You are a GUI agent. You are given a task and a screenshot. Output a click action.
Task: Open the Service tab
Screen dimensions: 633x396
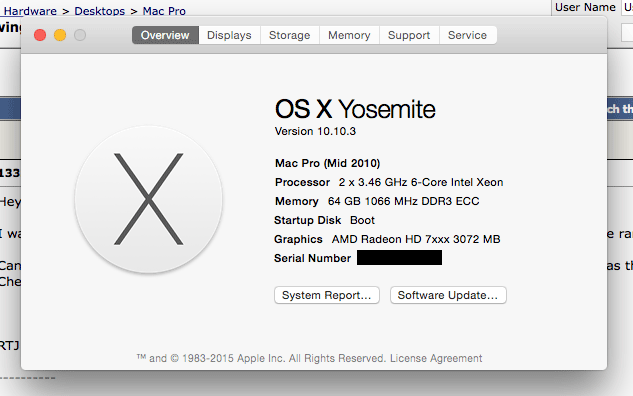click(467, 35)
